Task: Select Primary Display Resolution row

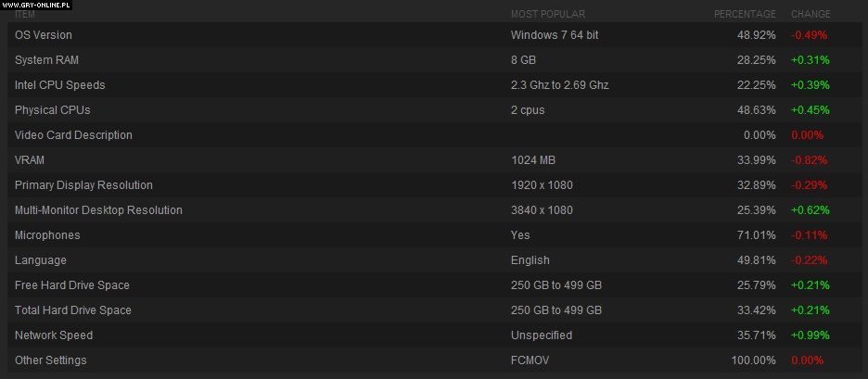Action: click(x=83, y=185)
